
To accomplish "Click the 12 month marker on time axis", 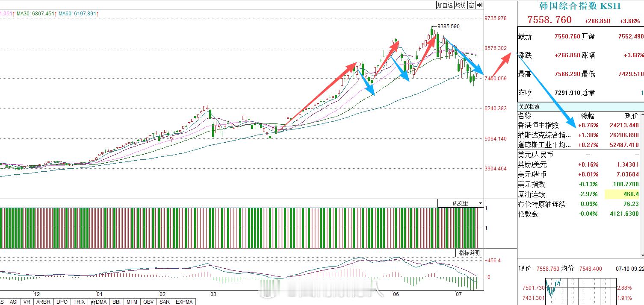I will 37,294.
